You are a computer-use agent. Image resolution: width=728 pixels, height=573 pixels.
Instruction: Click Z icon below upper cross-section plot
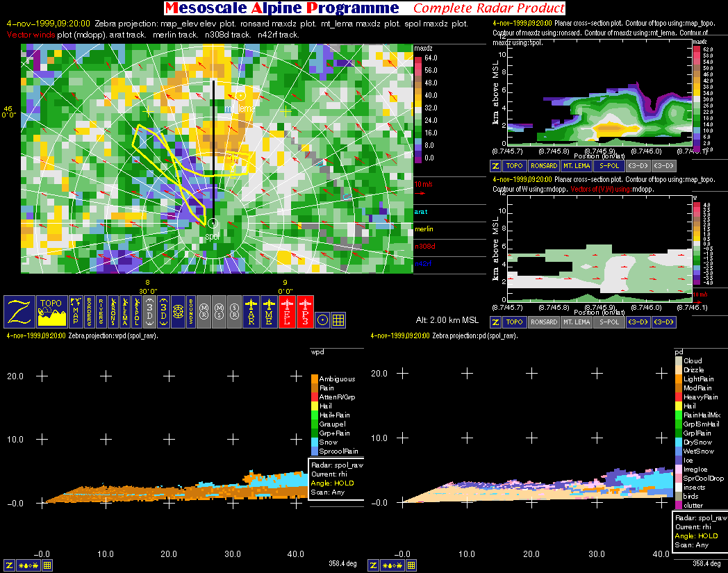coord(495,166)
